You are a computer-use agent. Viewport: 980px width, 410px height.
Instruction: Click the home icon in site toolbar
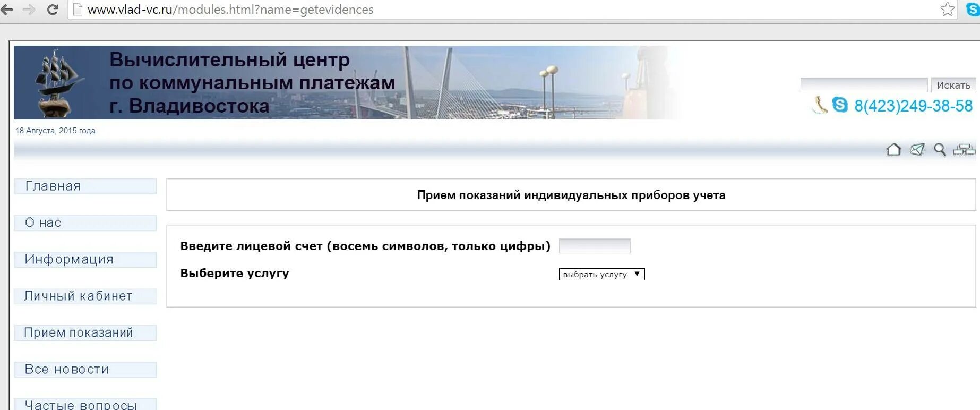(893, 150)
